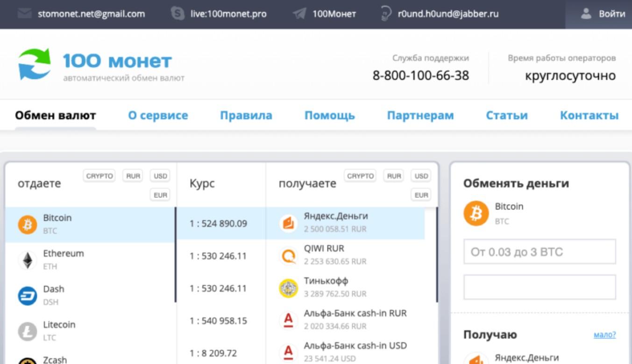The height and width of the screenshot is (364, 632).
Task: Click the Тинькофф bank crest icon
Action: pyautogui.click(x=288, y=288)
